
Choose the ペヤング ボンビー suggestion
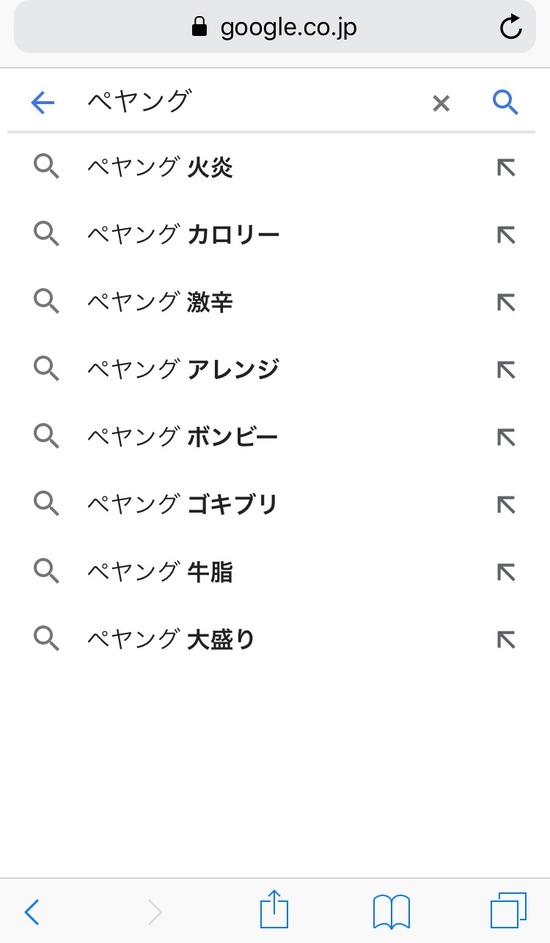[x=275, y=437]
